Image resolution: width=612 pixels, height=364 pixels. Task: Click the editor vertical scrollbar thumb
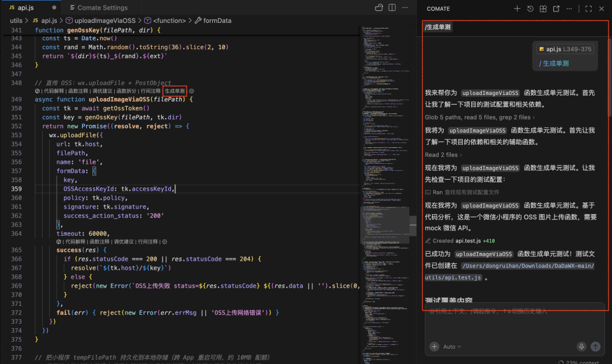(412, 226)
